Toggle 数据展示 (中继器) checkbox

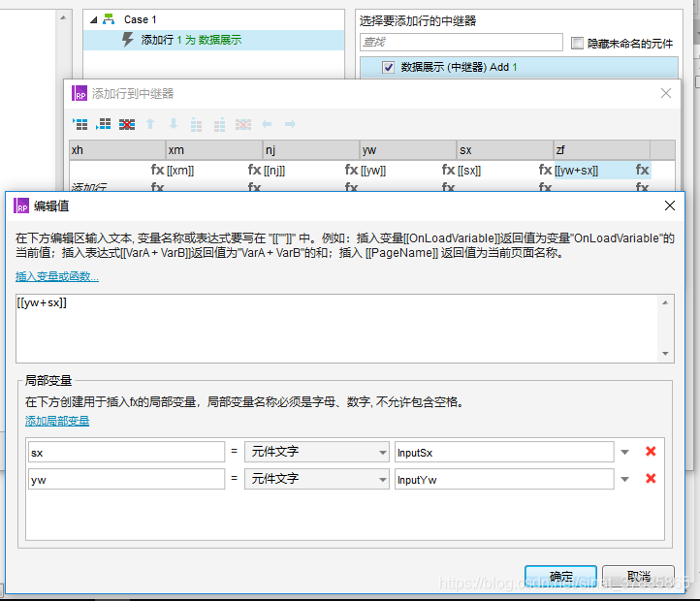point(388,67)
